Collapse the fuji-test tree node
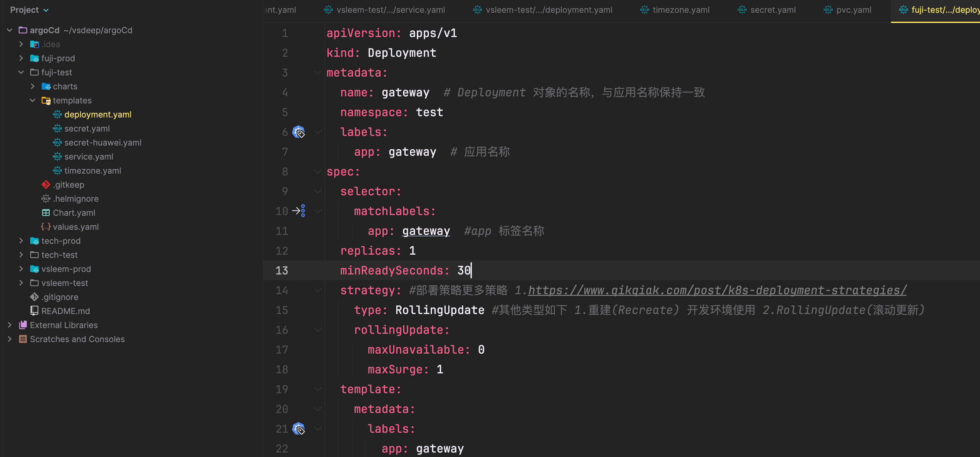The width and height of the screenshot is (980, 457). pyautogui.click(x=23, y=71)
